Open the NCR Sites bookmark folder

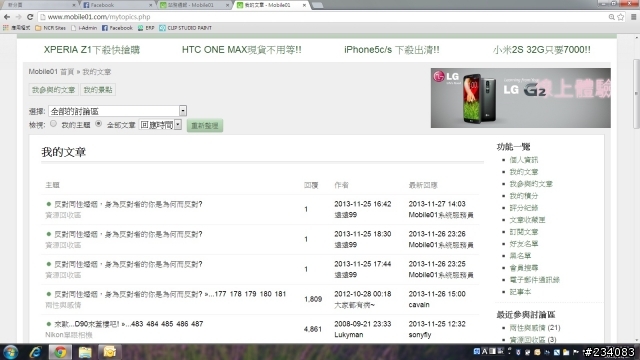[50, 28]
